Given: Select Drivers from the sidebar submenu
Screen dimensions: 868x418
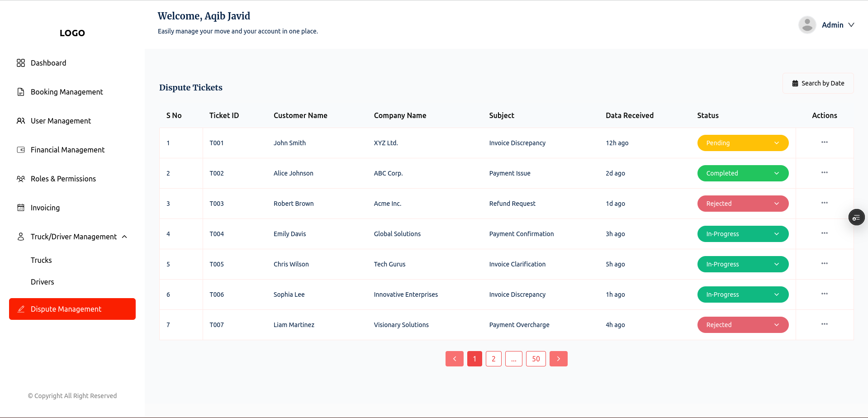Looking at the screenshot, I should point(42,282).
